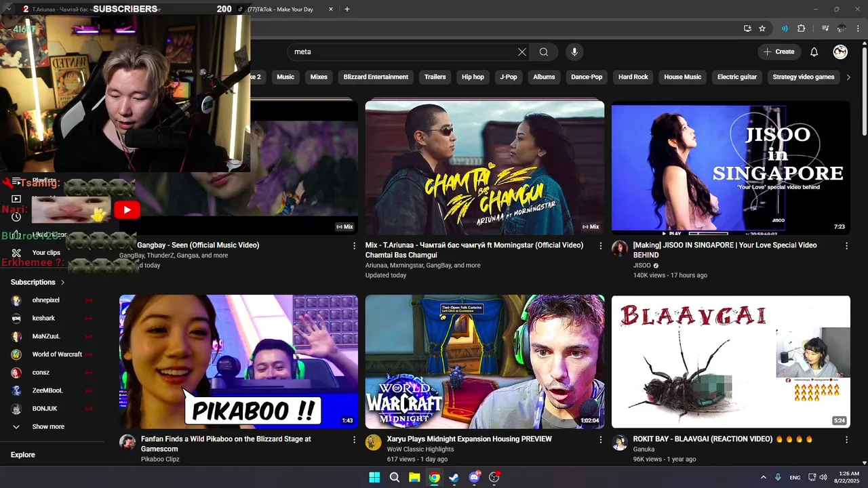
Task: Click the search magnifier button
Action: pyautogui.click(x=544, y=52)
